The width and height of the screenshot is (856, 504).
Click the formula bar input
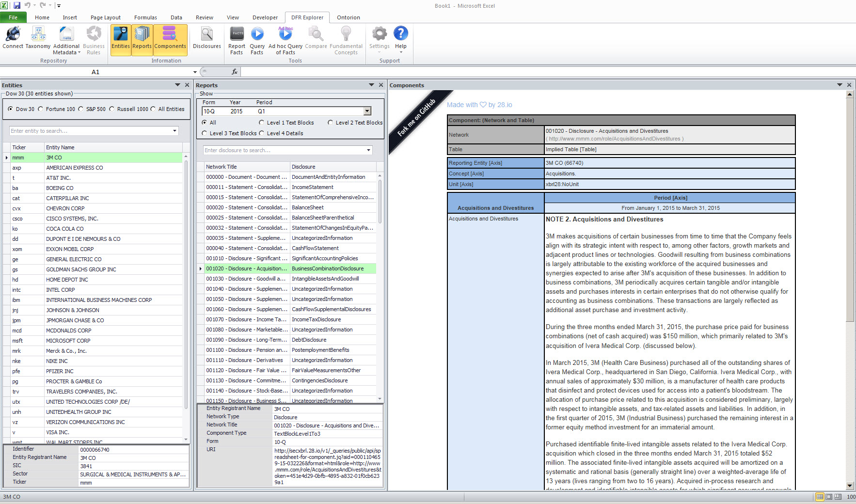548,72
